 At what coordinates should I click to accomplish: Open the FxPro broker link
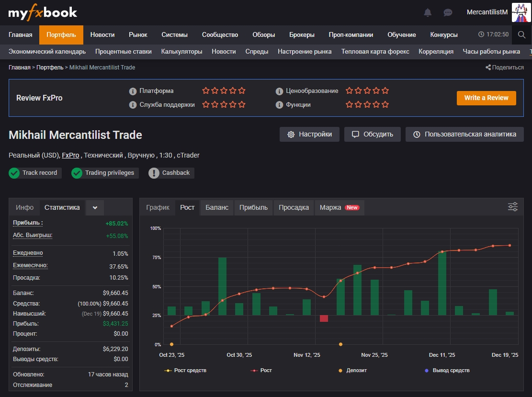pyautogui.click(x=70, y=155)
